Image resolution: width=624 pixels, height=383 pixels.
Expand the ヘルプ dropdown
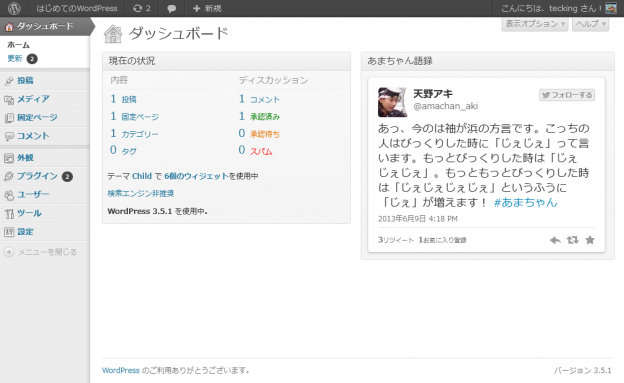click(x=591, y=24)
